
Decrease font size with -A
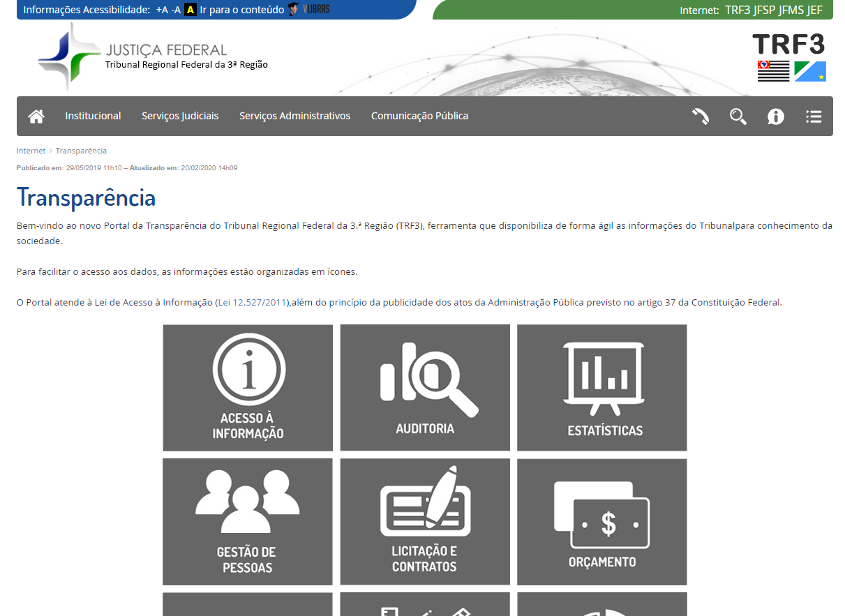(x=176, y=10)
